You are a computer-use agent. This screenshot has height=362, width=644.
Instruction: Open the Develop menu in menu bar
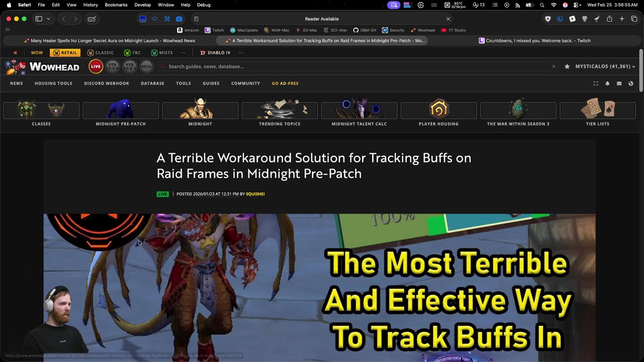143,5
